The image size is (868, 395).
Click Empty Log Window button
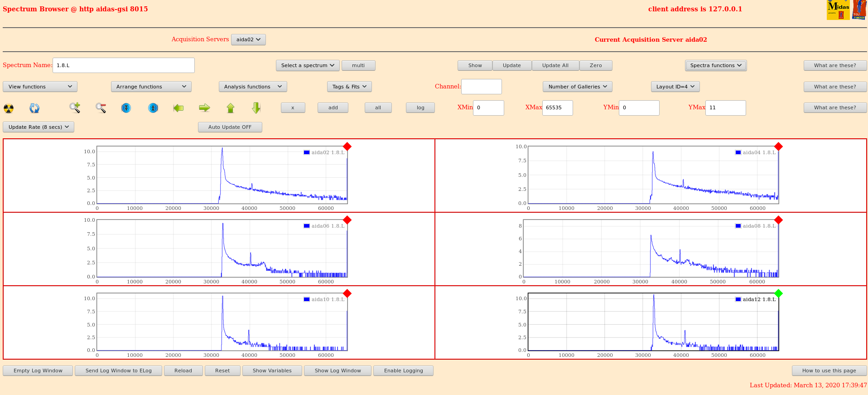click(x=38, y=371)
